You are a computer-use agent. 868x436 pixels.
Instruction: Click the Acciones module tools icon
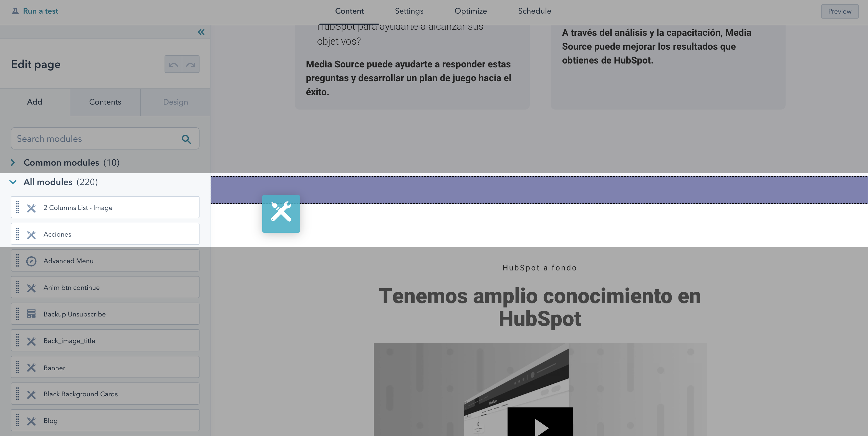coord(31,234)
